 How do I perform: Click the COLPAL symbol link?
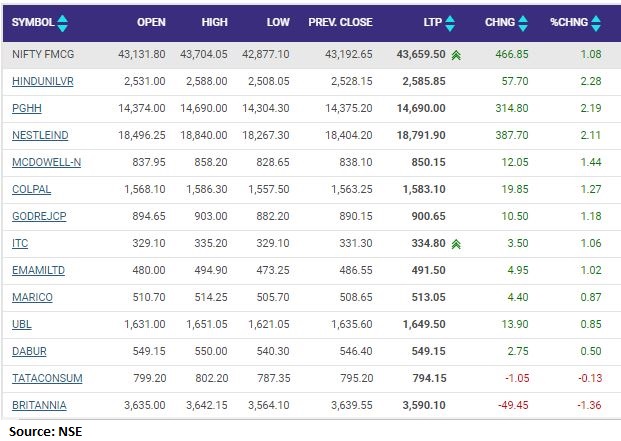click(30, 189)
